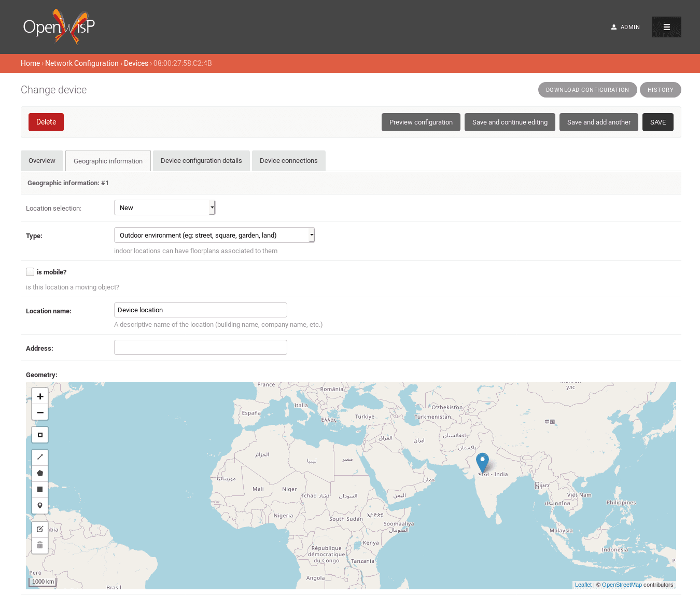Select the draw rectangle tool
The height and width of the screenshot is (595, 700).
point(40,489)
